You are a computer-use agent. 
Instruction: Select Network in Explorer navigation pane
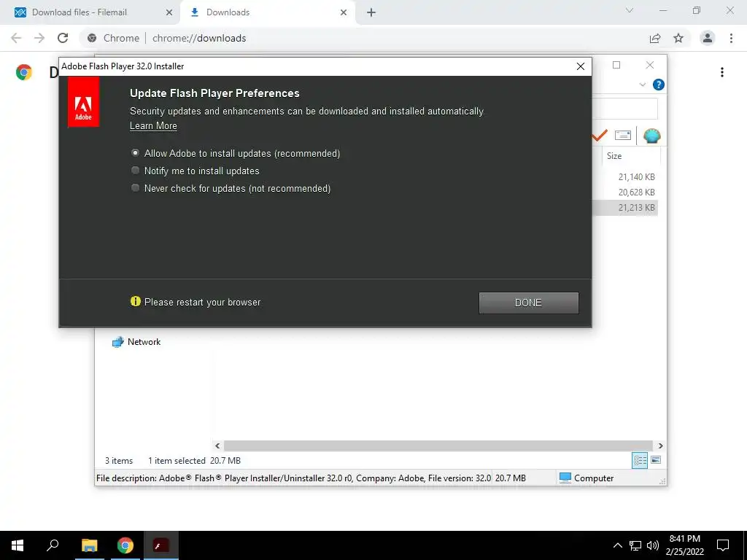point(136,342)
